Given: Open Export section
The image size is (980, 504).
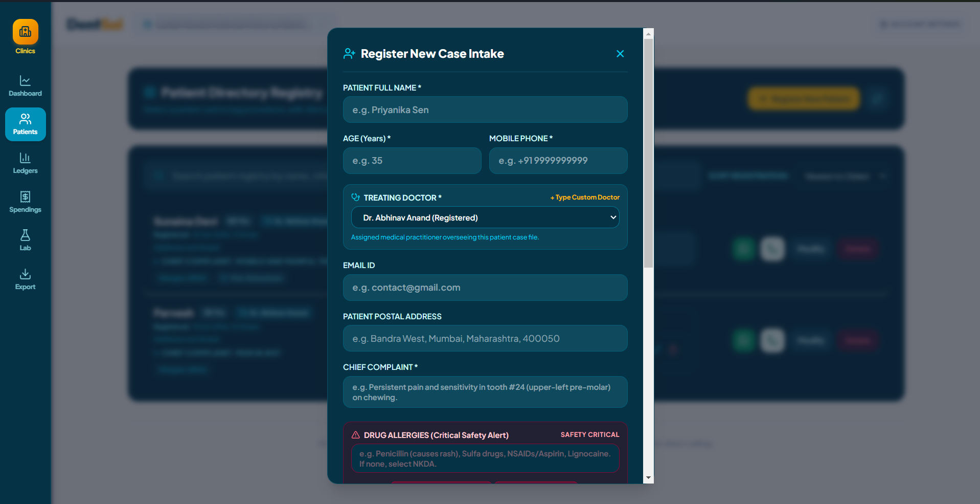Looking at the screenshot, I should (25, 279).
